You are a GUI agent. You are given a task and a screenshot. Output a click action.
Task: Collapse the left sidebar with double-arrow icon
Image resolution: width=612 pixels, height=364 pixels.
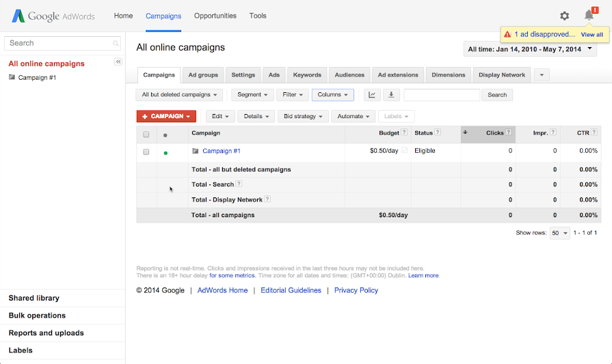(118, 61)
